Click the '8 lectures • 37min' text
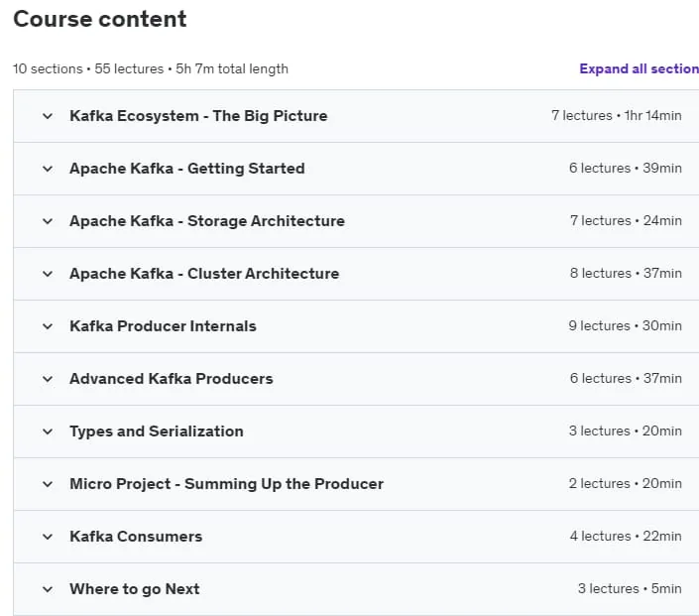Screen dimensions: 699x616 pyautogui.click(x=626, y=273)
